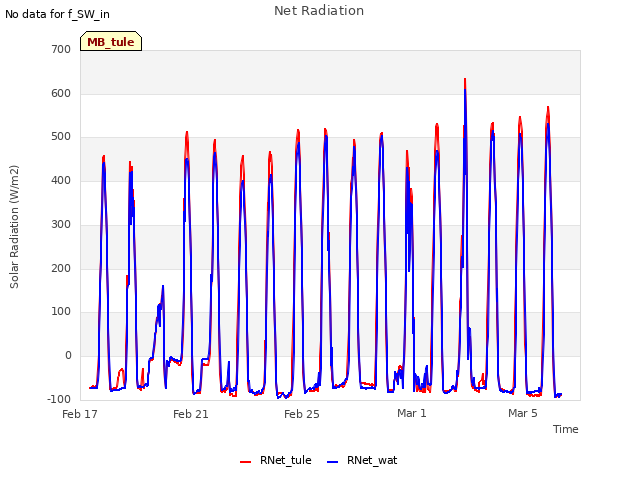Click the -100 y-axis tick label
The width and height of the screenshot is (640, 480).
click(59, 399)
